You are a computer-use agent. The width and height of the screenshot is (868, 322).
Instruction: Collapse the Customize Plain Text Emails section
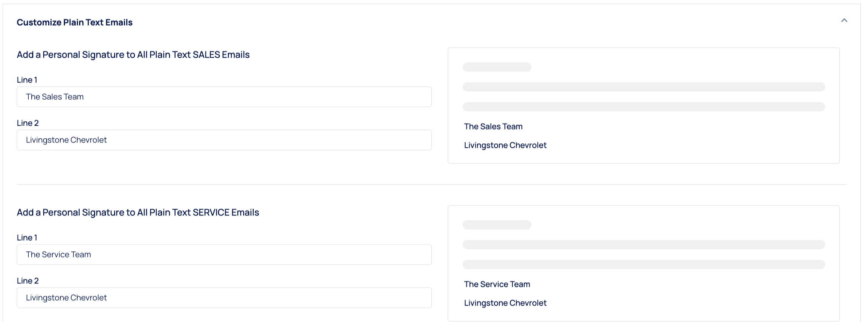pos(844,21)
